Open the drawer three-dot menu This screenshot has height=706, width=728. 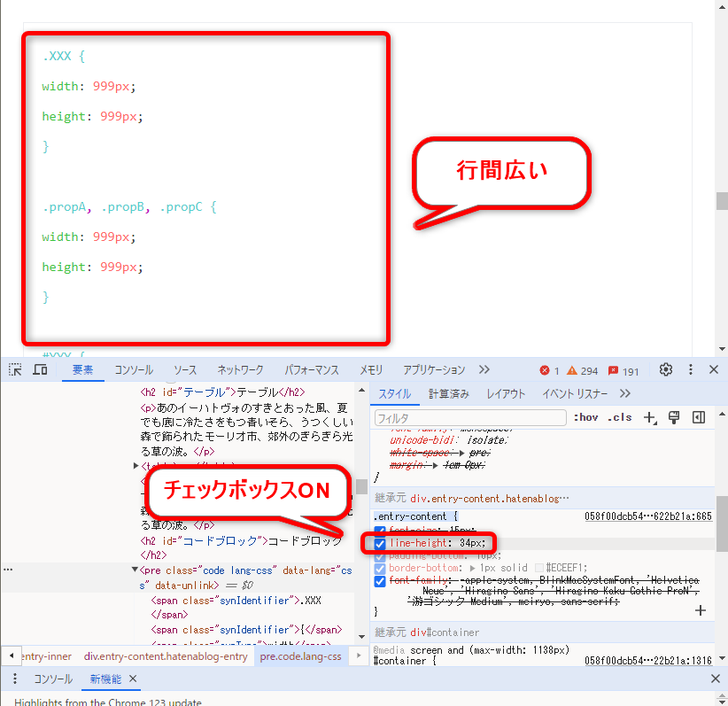tap(15, 679)
